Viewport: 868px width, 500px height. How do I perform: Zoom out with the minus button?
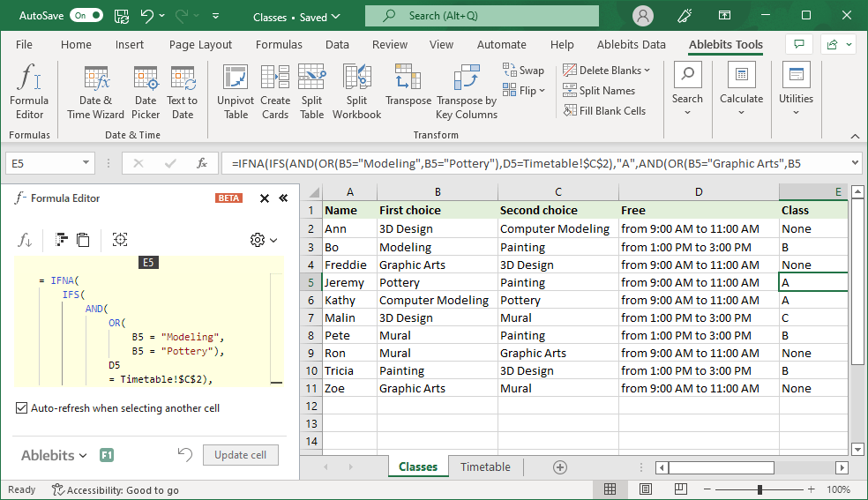click(707, 489)
